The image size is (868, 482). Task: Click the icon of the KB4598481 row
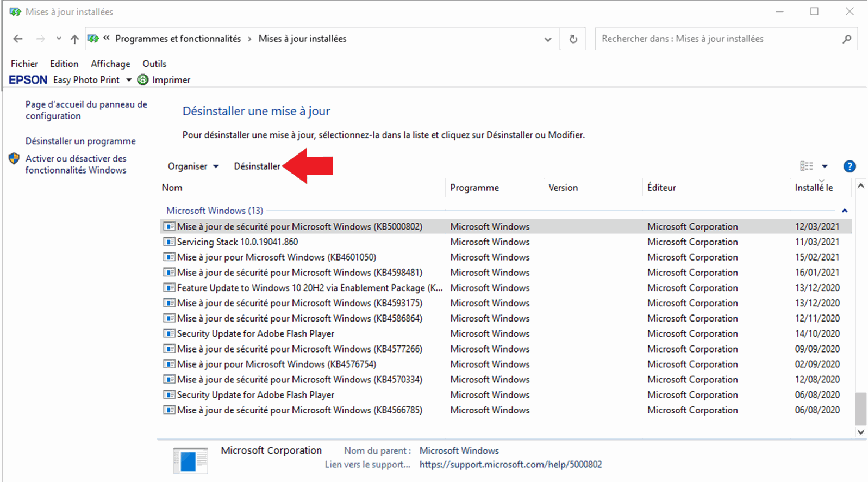pos(169,272)
